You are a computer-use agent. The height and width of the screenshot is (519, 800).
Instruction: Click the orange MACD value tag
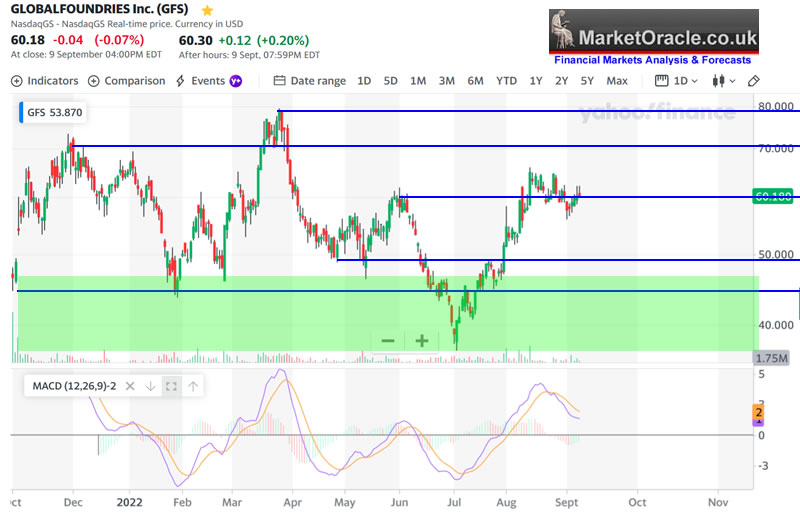pos(759,412)
